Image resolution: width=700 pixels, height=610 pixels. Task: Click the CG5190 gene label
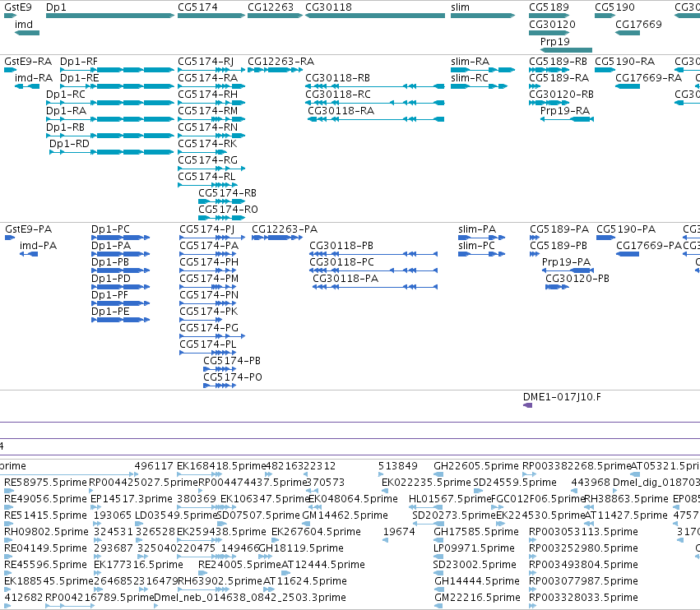click(x=614, y=7)
